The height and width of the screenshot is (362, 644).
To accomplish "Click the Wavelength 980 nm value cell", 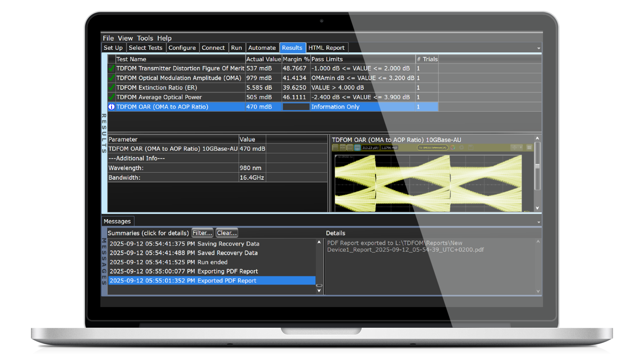I will [252, 168].
